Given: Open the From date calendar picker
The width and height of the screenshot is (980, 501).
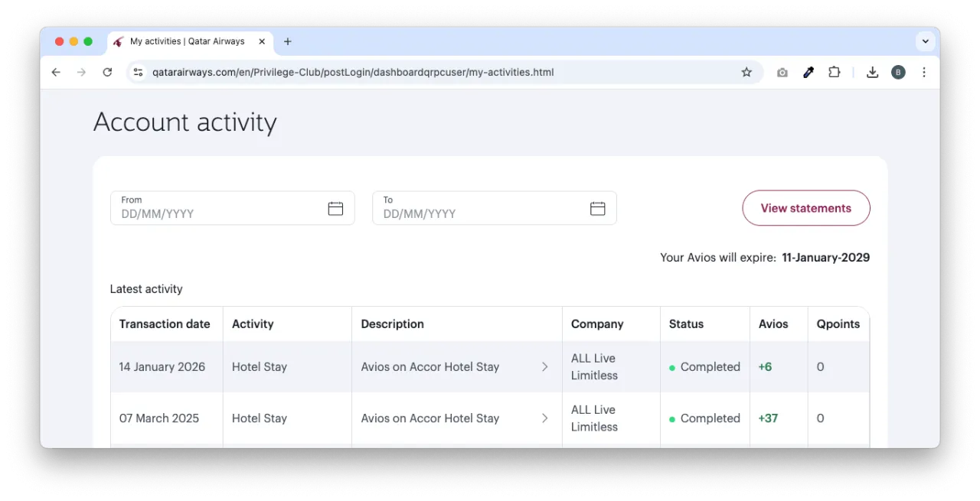Looking at the screenshot, I should coord(335,208).
